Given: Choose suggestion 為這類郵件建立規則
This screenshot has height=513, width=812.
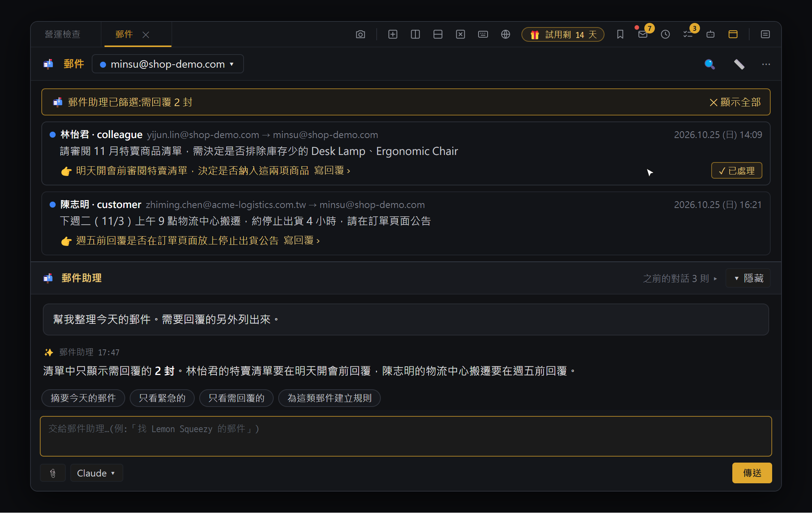Looking at the screenshot, I should (329, 398).
